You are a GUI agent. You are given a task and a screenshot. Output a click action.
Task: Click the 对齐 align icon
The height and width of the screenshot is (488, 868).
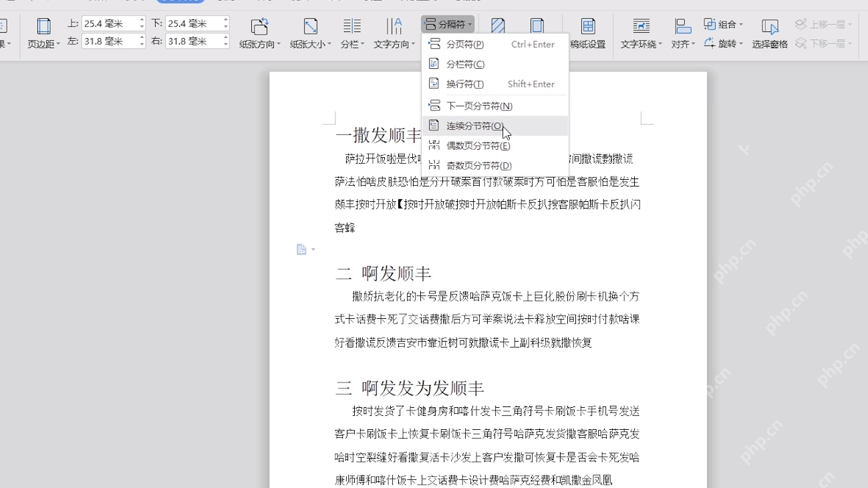coord(683,27)
